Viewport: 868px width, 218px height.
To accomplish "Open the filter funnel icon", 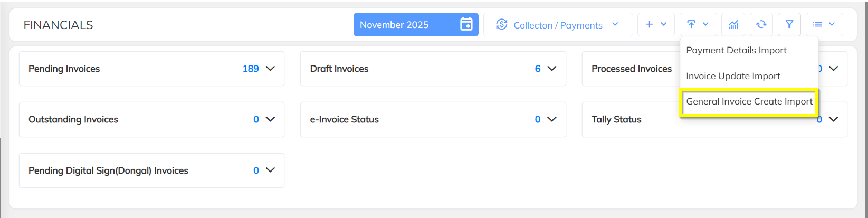I will coord(789,24).
